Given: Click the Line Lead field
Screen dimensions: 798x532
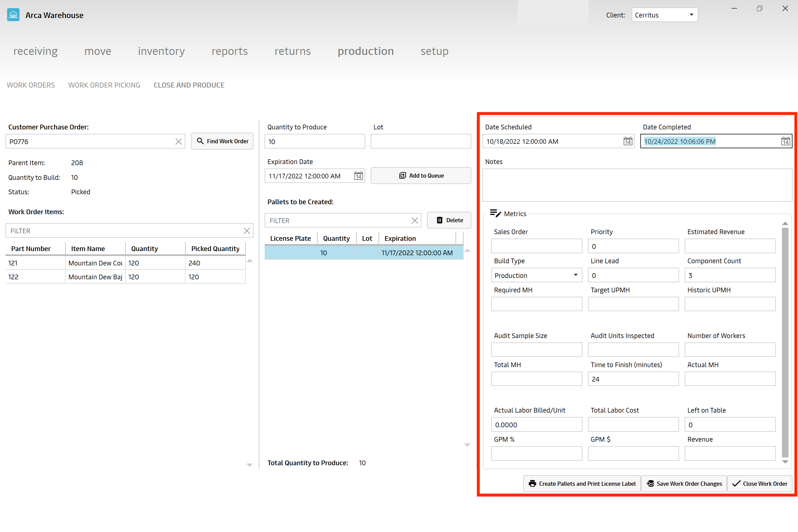Looking at the screenshot, I should point(633,275).
